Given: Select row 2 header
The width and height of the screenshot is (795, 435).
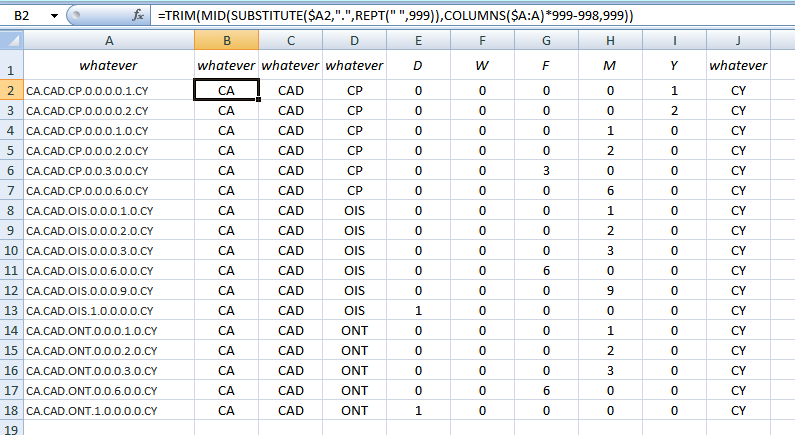Looking at the screenshot, I should [11, 91].
